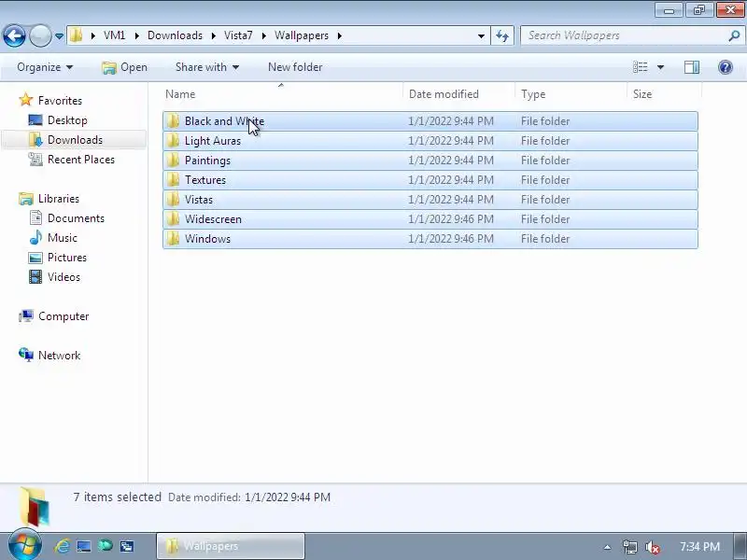This screenshot has width=747, height=560.
Task: Open the Videos library
Action: 63,276
